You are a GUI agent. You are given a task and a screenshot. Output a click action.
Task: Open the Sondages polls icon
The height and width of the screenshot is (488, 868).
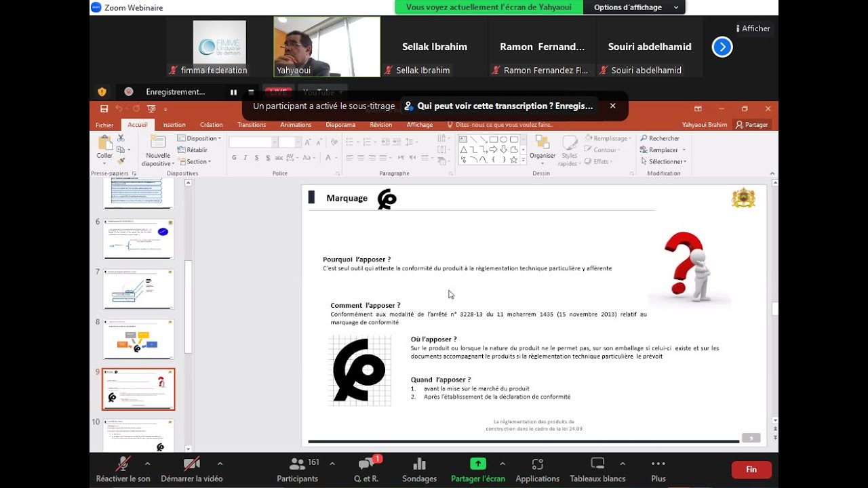coord(419,464)
